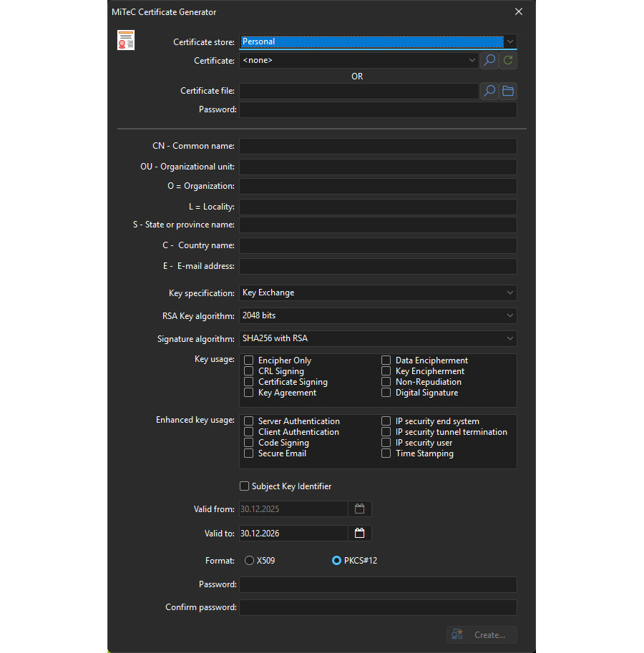The width and height of the screenshot is (644, 653).
Task: Click the Valid from date field
Action: (x=293, y=509)
